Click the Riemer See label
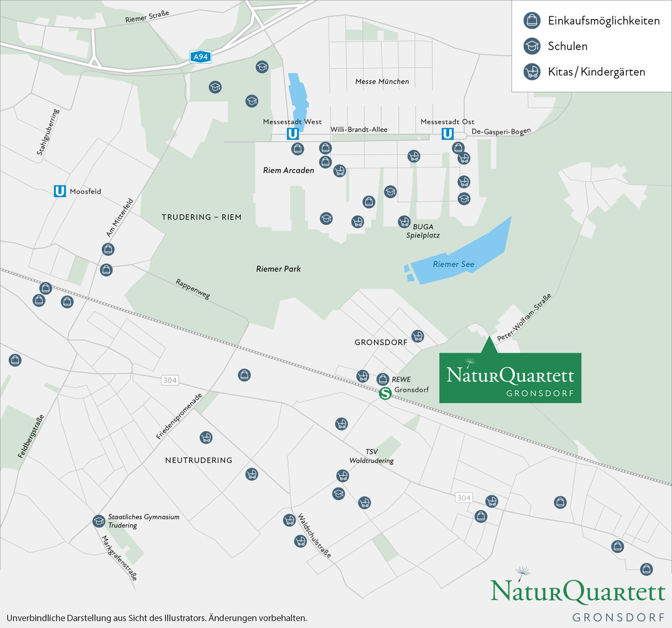Screen dimensions: 672x628 (x=454, y=264)
